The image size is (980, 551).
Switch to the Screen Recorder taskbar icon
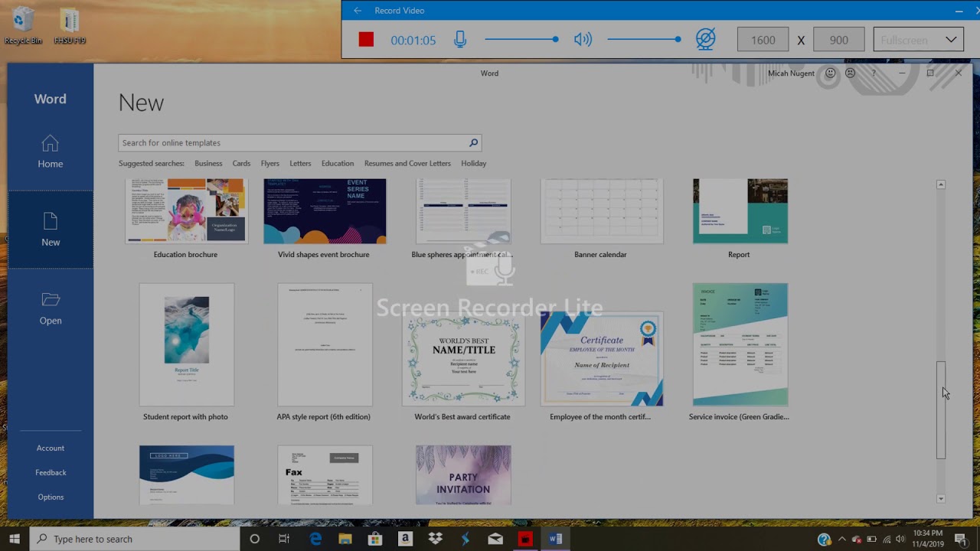(x=525, y=540)
